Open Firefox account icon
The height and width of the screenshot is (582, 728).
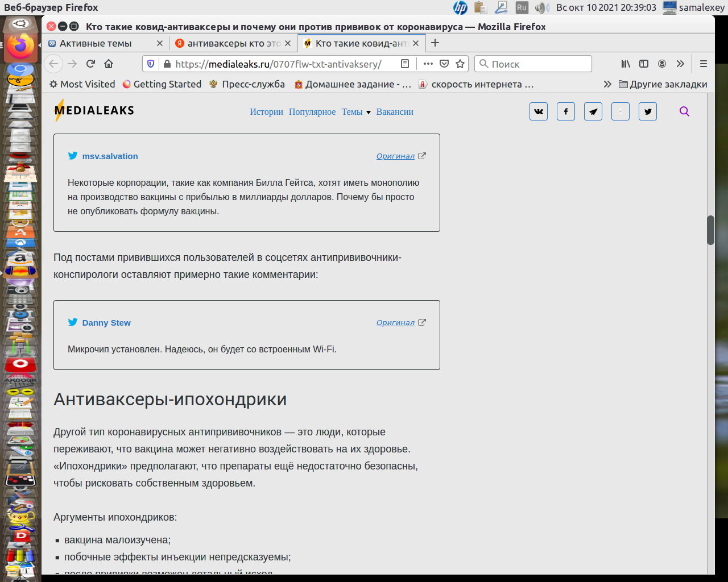click(662, 64)
